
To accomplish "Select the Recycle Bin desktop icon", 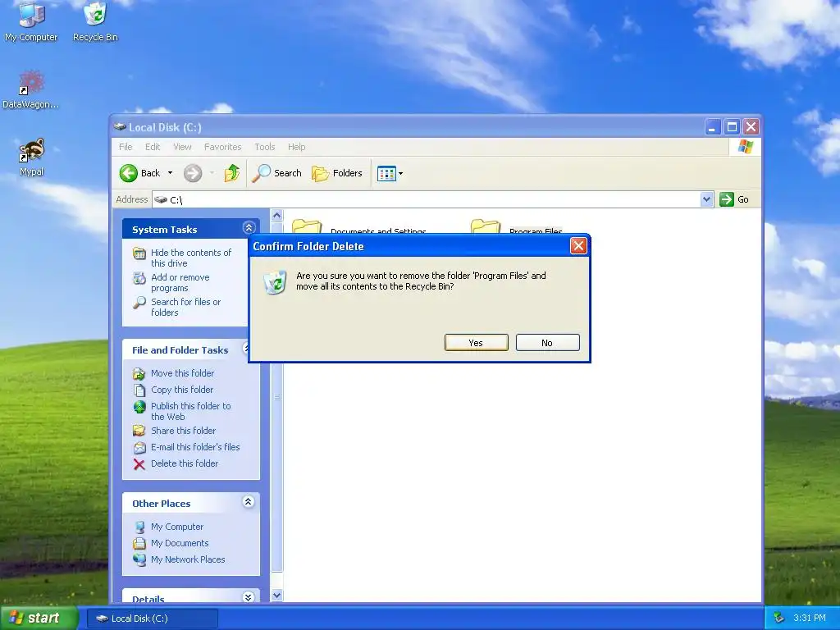I will tap(95, 21).
